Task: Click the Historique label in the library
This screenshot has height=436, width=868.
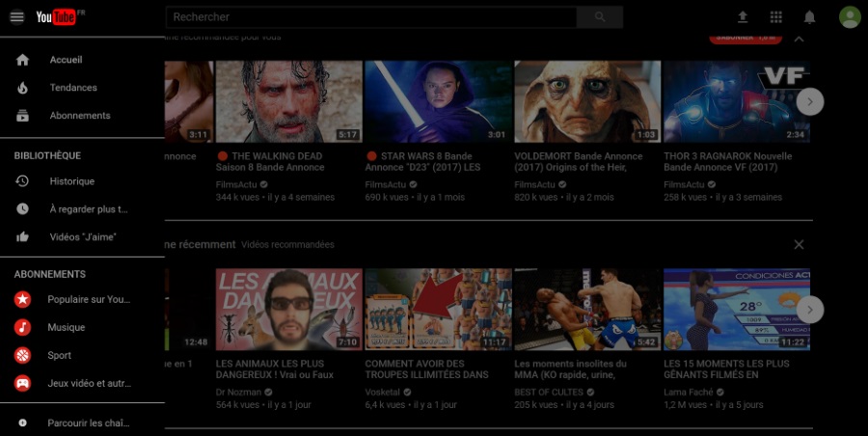Action: click(72, 181)
